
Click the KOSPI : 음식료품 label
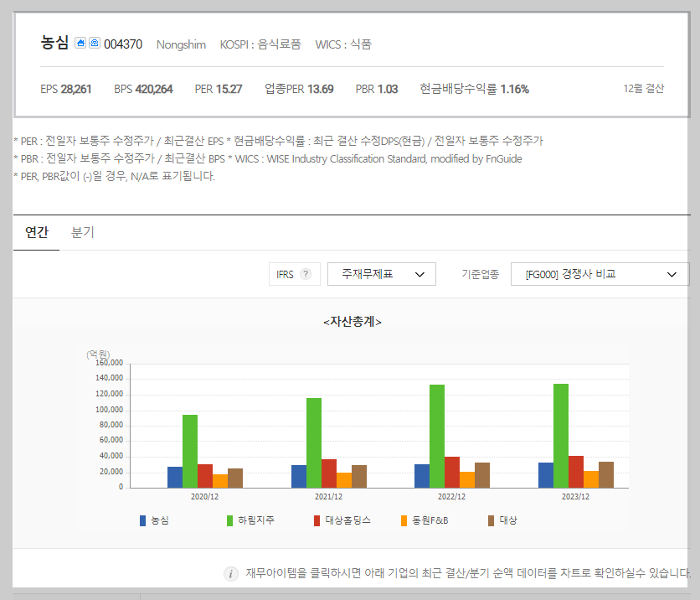260,44
